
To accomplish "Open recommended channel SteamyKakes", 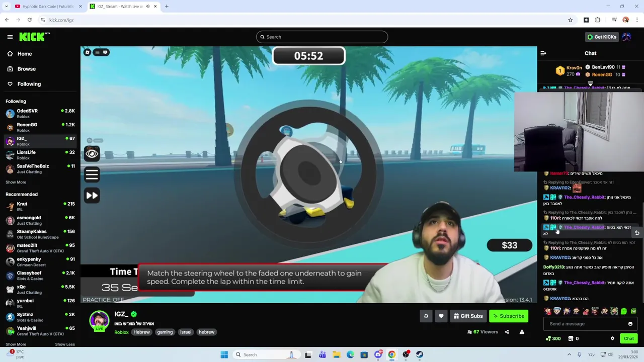I will [x=40, y=234].
